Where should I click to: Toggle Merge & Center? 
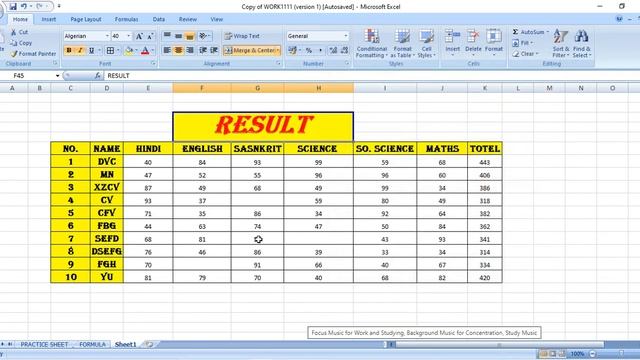click(249, 50)
